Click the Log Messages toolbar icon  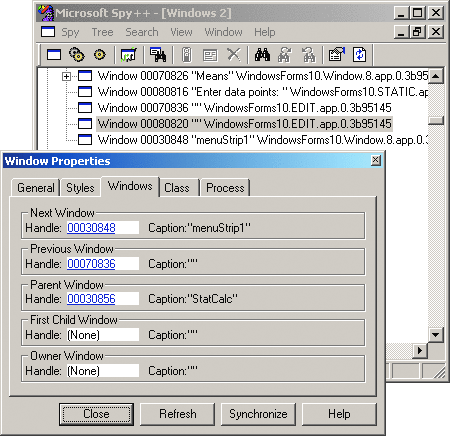(129, 55)
